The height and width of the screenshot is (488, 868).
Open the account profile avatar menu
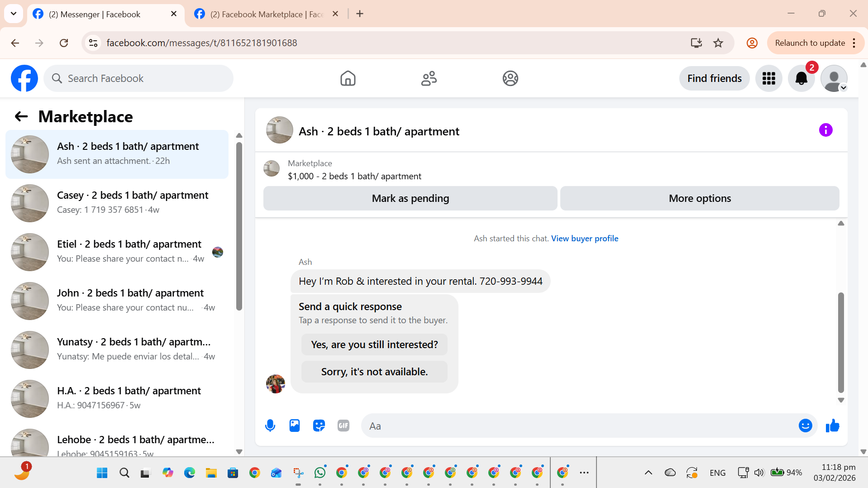[x=834, y=78]
